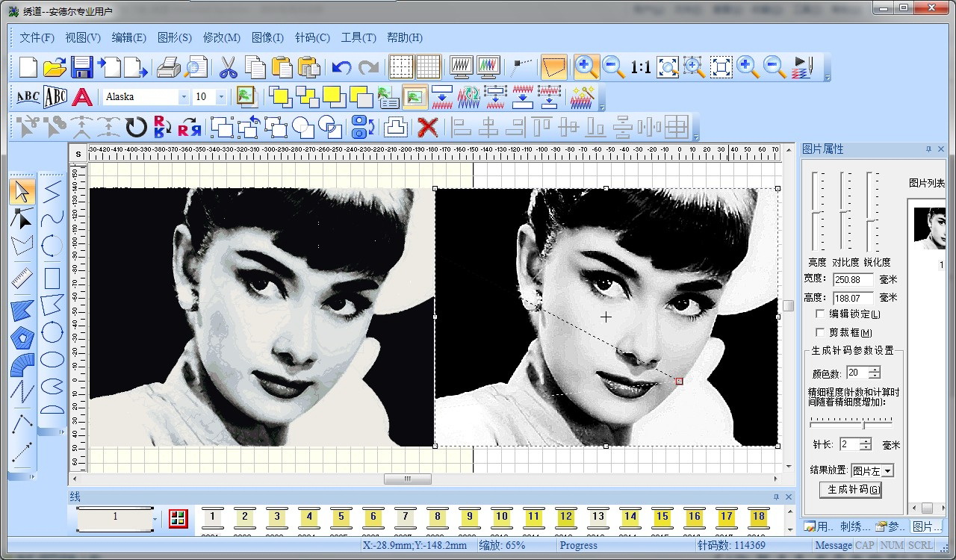
Task: Click the S button at ruler corner
Action: (78, 153)
